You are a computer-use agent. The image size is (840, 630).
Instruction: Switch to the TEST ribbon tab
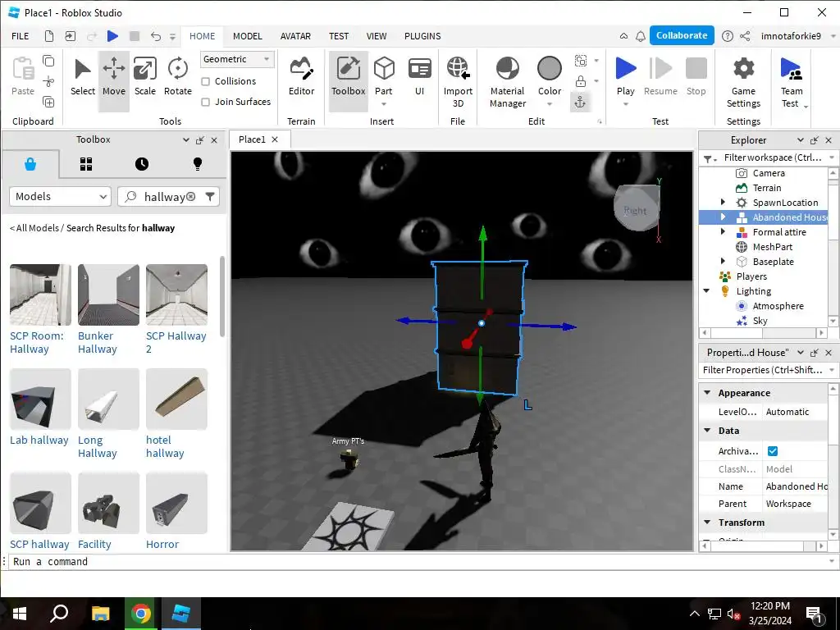coord(339,36)
